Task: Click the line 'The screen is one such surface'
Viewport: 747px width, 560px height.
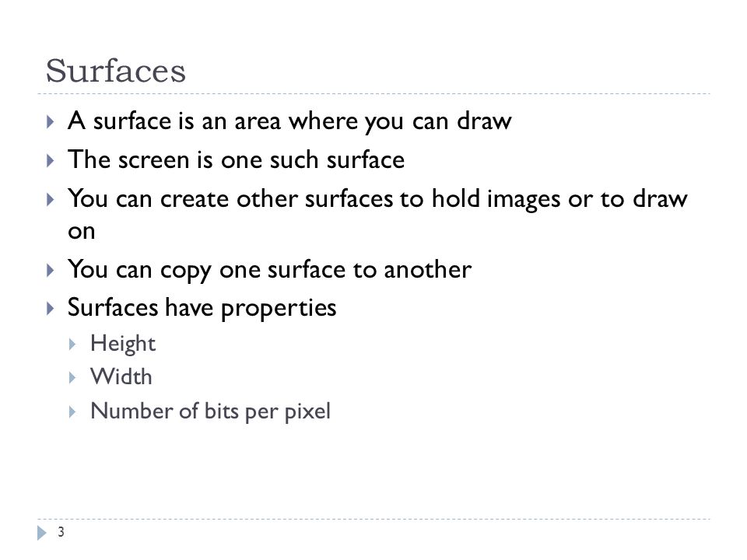Action: coord(237,159)
